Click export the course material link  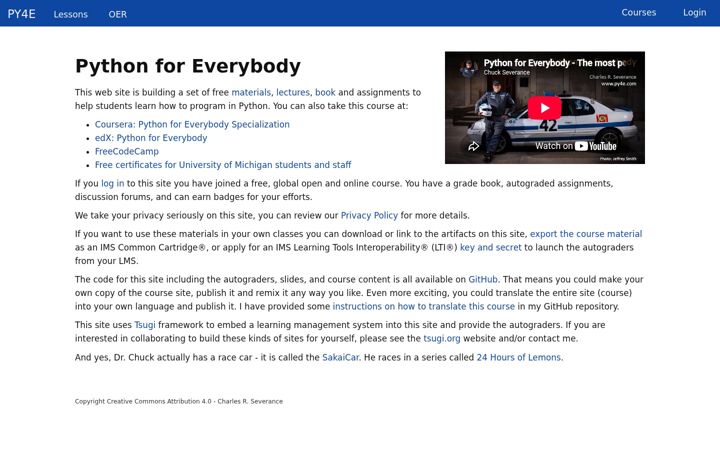point(586,234)
